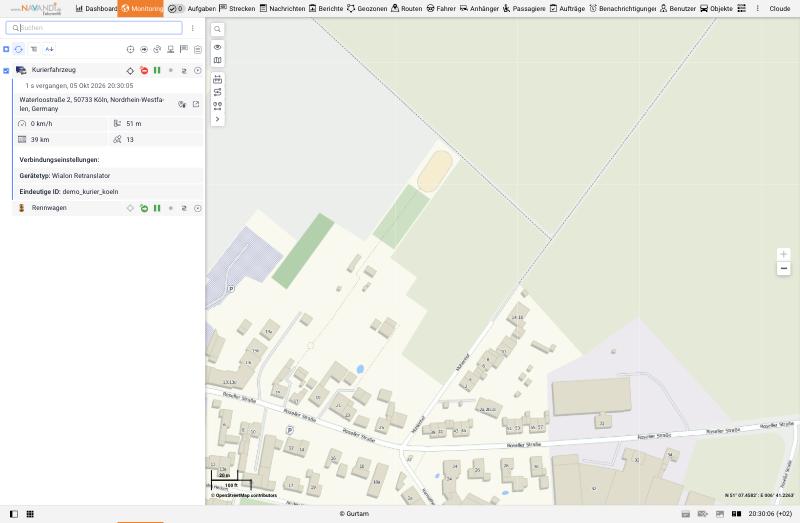The height and width of the screenshot is (523, 800).
Task: Go to Strecken tab
Action: (x=237, y=8)
